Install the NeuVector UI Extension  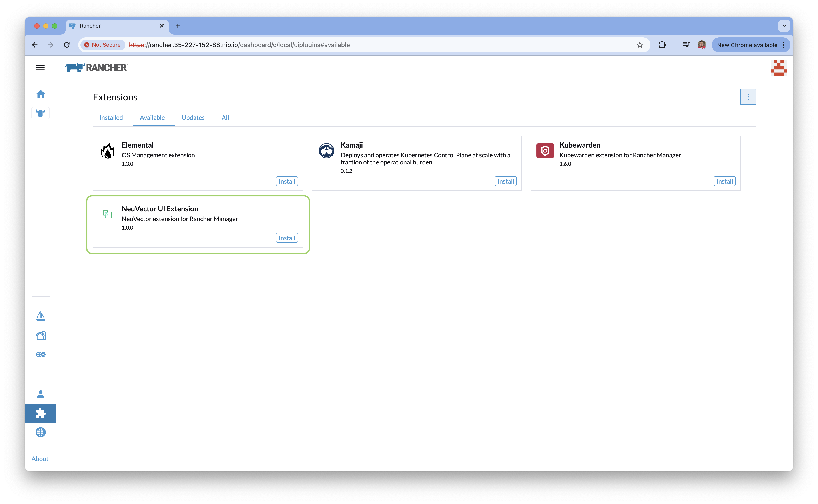(287, 238)
